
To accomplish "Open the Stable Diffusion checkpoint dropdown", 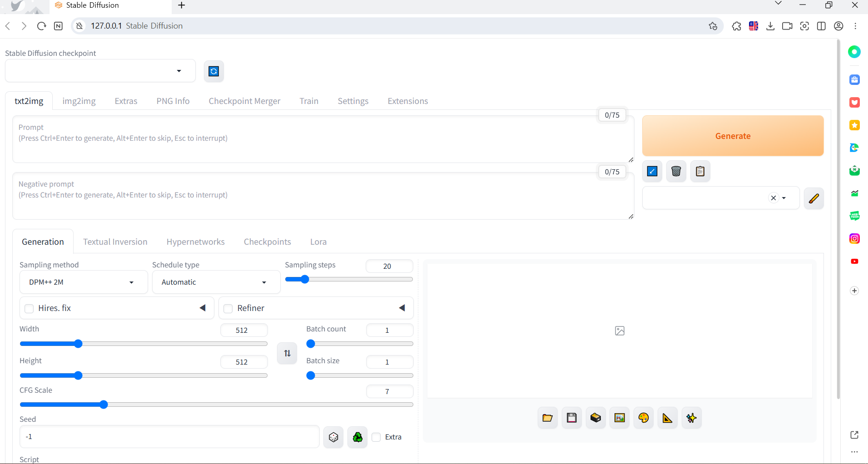I will [100, 71].
